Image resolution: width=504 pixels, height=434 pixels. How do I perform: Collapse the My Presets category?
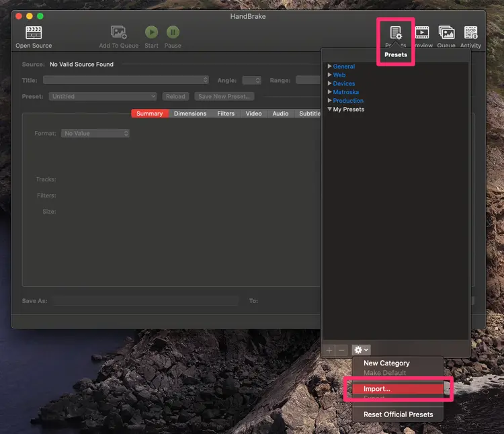pyautogui.click(x=329, y=109)
